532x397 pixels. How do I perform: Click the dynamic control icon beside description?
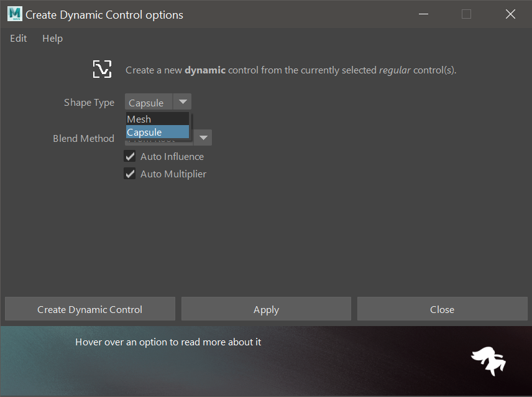102,69
